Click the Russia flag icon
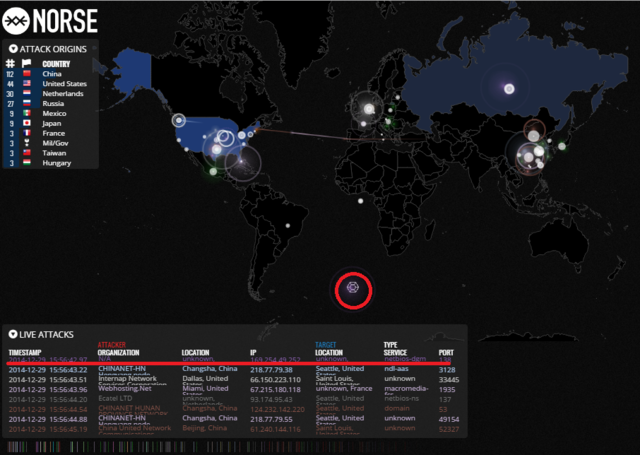 click(x=27, y=103)
